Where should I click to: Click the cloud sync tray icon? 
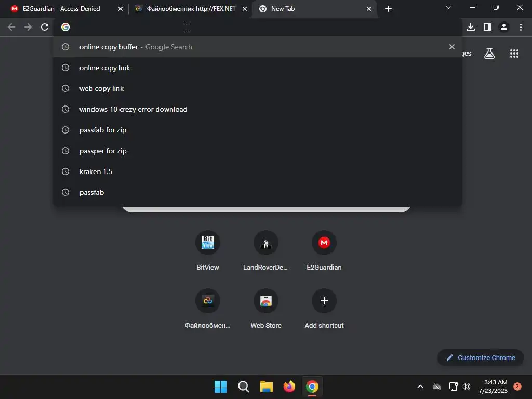click(x=437, y=387)
